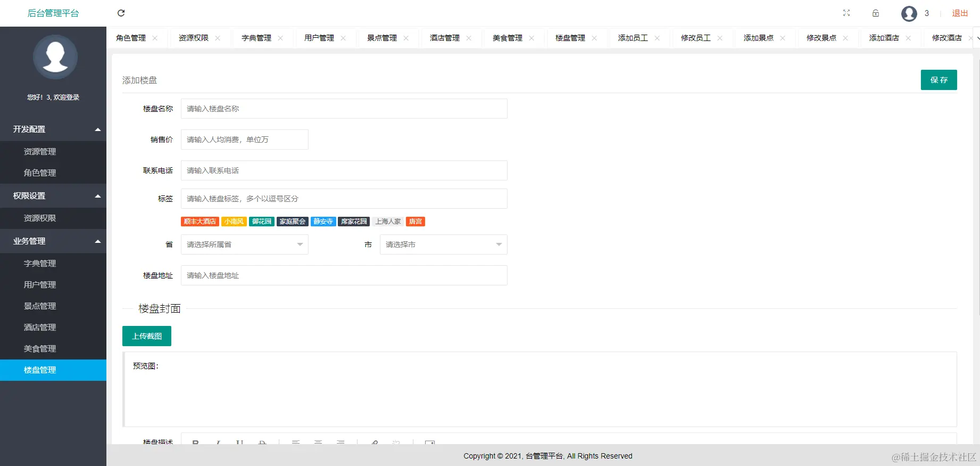The height and width of the screenshot is (466, 980).
Task: Collapse the 权限设置 sidebar group
Action: [x=53, y=196]
